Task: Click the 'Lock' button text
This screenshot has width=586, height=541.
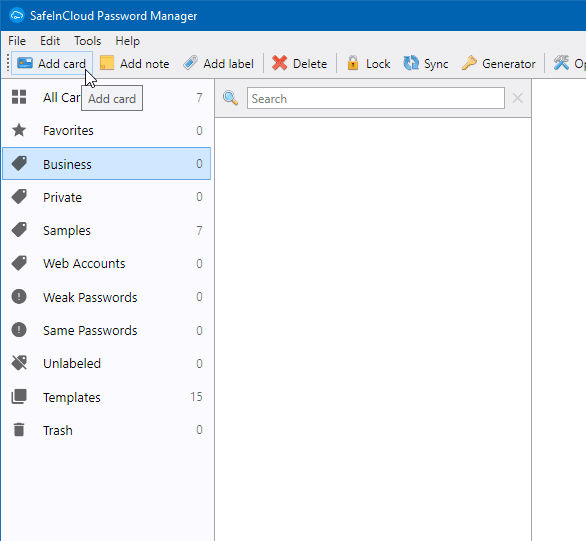Action: click(378, 64)
